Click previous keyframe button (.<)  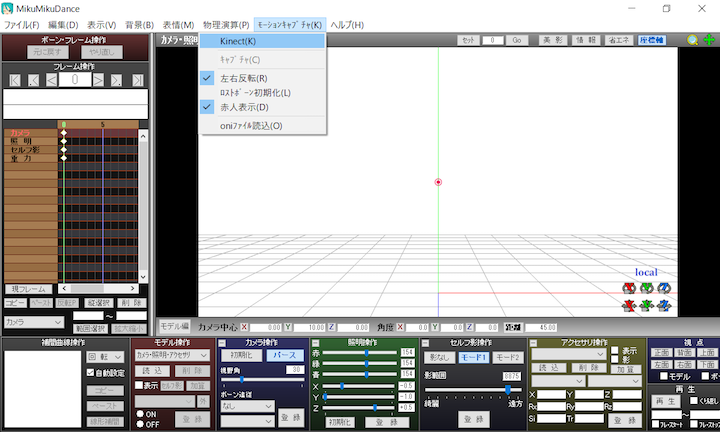(34, 80)
